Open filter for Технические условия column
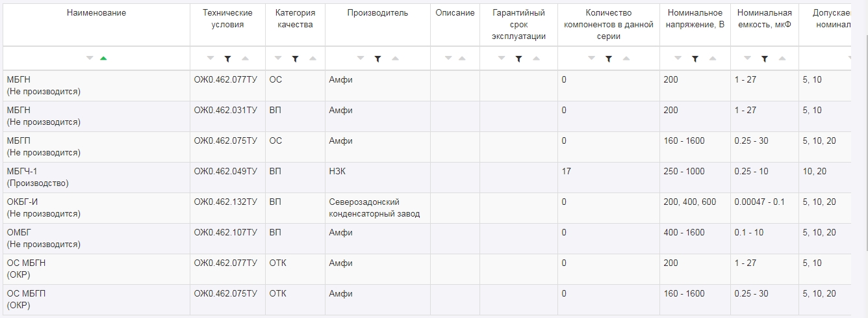The image size is (868, 318). point(227,59)
